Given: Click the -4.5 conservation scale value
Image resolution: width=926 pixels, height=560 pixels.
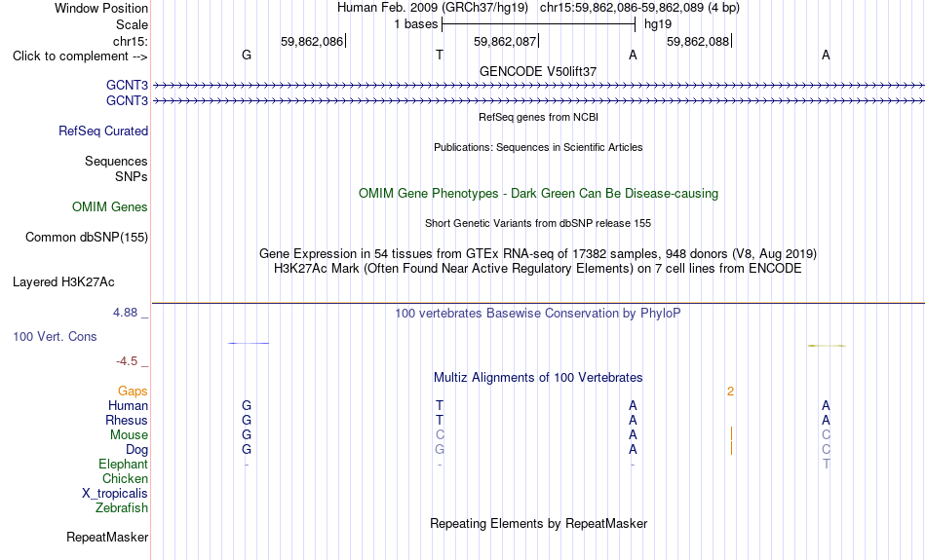Looking at the screenshot, I should pos(127,361).
